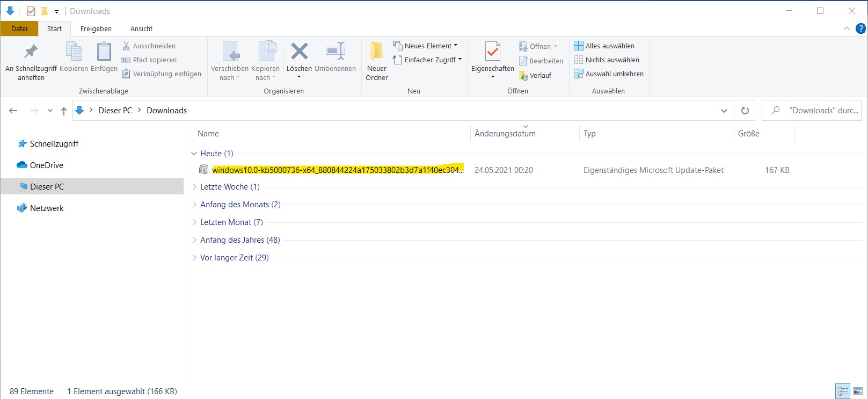Open Kopieren nach menu
This screenshot has width=868, height=399.
(x=265, y=62)
